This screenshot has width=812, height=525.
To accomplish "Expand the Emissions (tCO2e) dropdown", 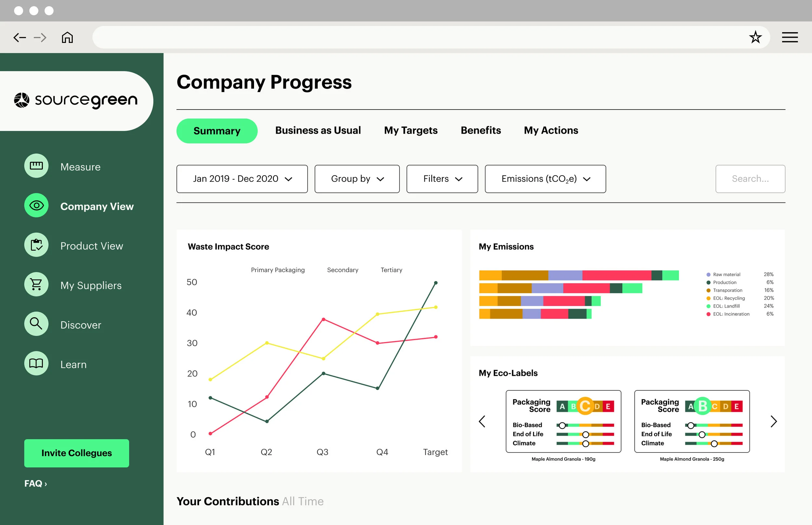I will point(545,179).
